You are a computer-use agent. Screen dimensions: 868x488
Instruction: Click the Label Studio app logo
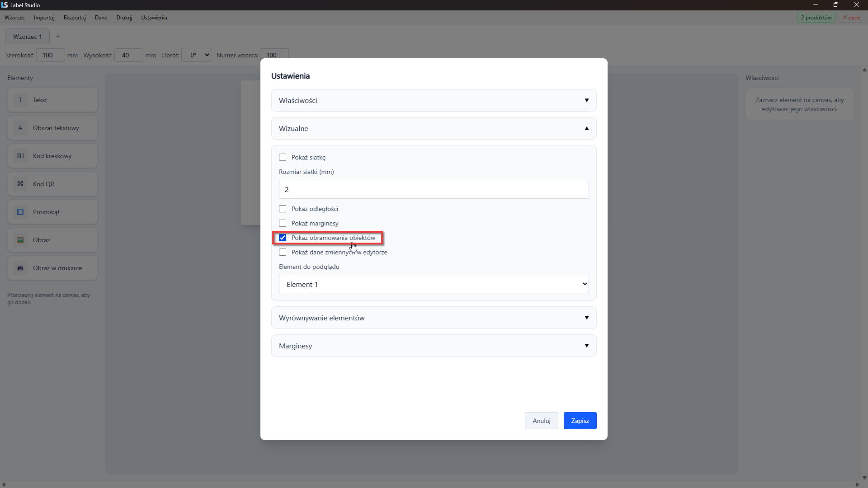(5, 5)
